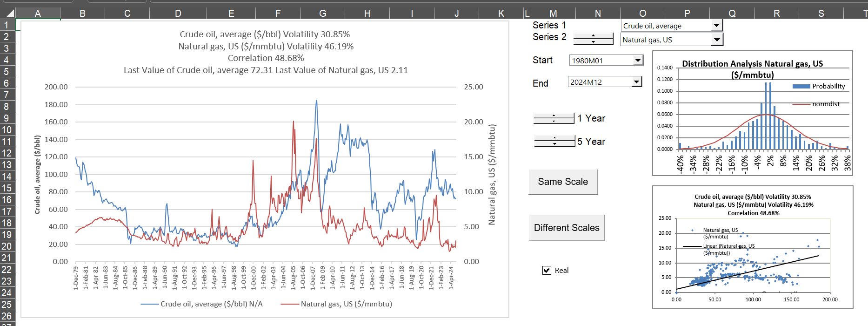Select column header R
This screenshot has width=868, height=326.
(x=776, y=14)
